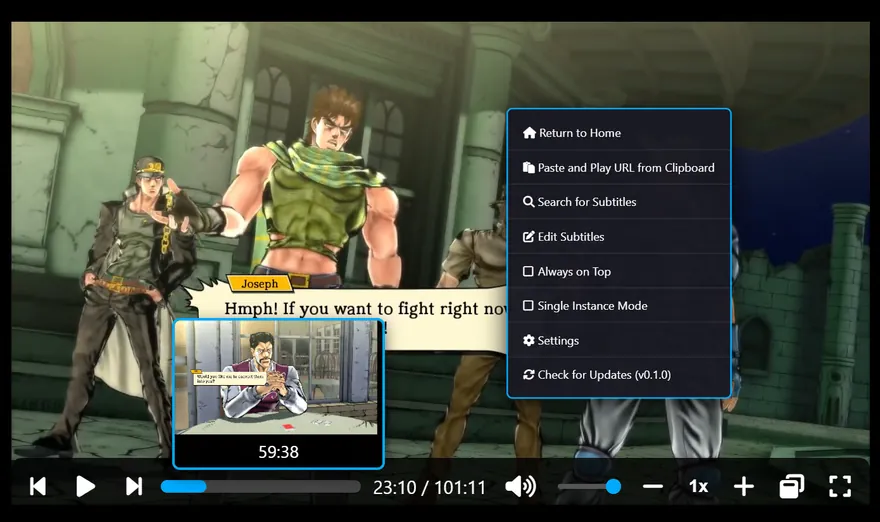Choose Return to Home

pyautogui.click(x=619, y=133)
